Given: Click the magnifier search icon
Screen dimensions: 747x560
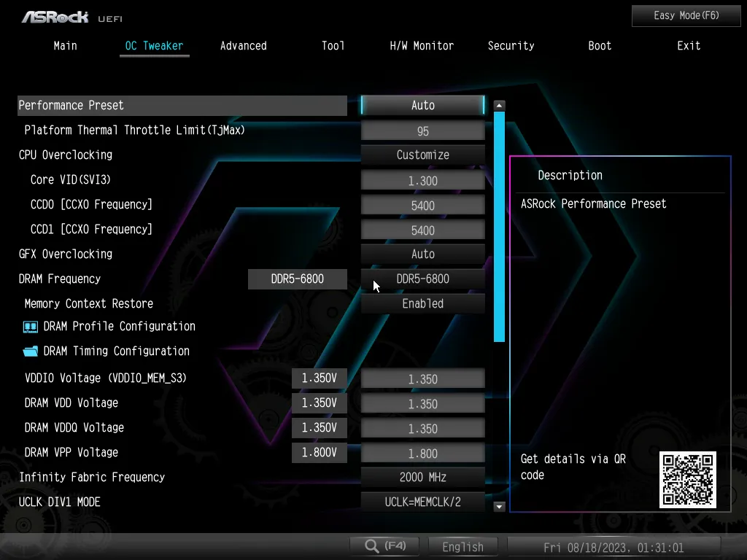Looking at the screenshot, I should pyautogui.click(x=371, y=545).
